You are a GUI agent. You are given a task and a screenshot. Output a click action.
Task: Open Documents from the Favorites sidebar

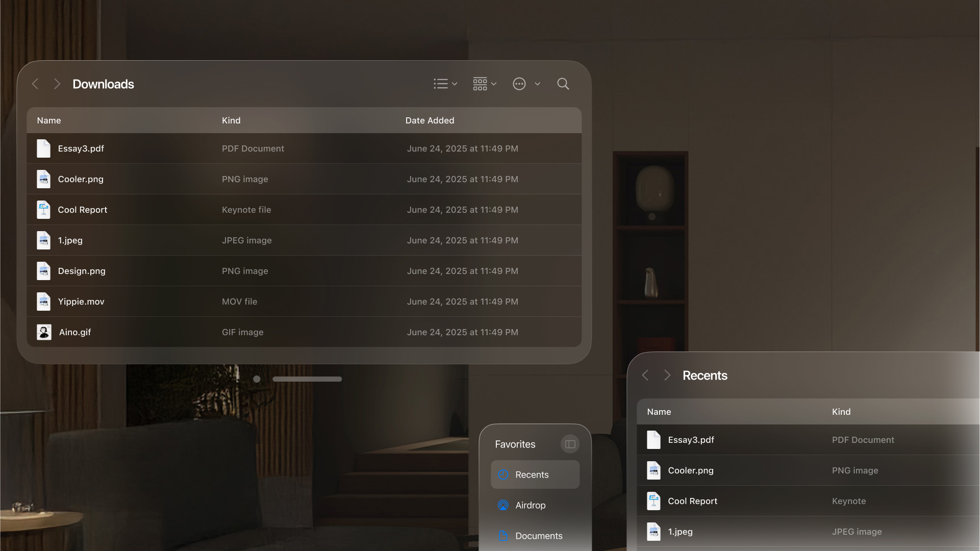click(538, 536)
